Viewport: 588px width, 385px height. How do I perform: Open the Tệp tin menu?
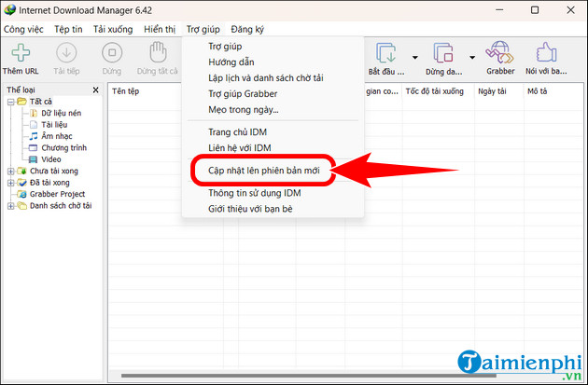click(x=68, y=29)
